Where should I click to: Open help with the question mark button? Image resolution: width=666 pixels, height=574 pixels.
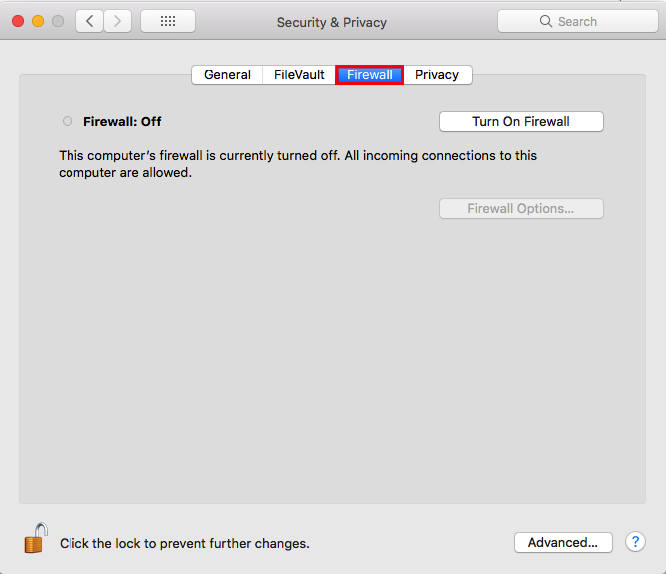pos(635,542)
